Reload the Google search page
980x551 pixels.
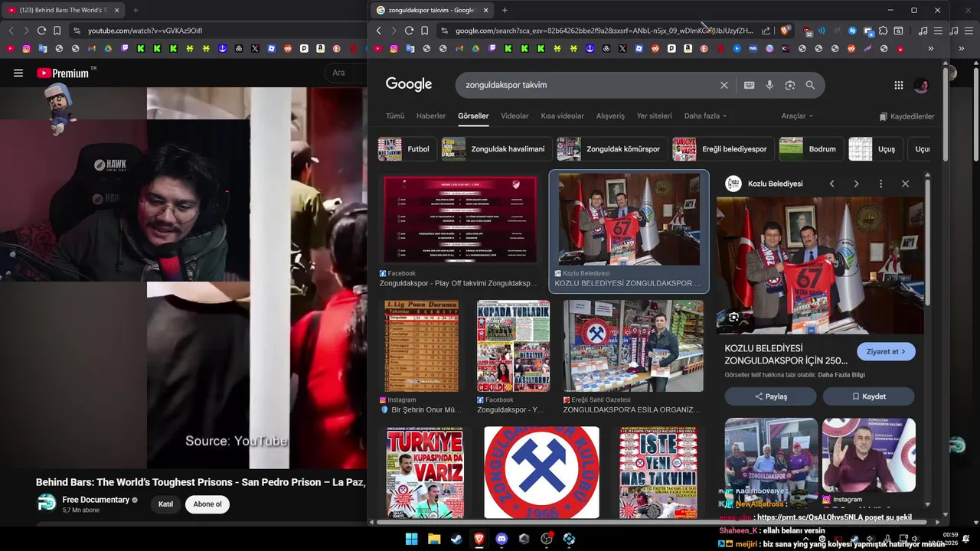(x=409, y=31)
